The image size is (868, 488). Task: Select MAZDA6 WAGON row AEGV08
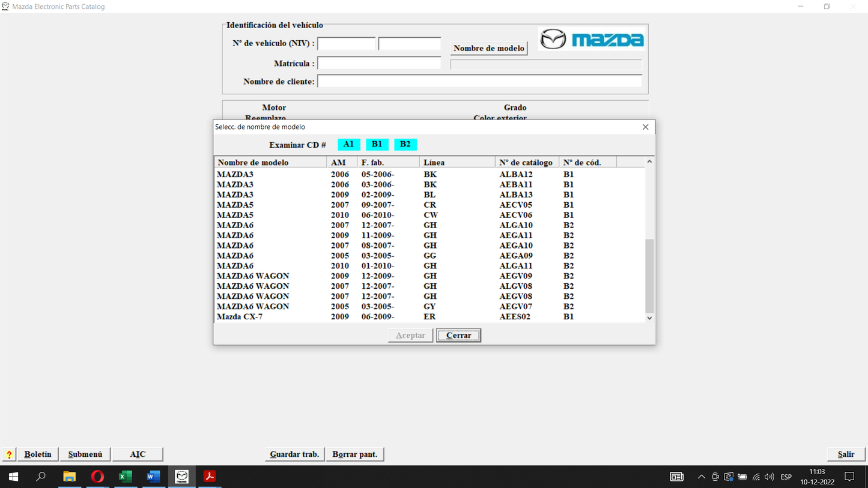429,297
